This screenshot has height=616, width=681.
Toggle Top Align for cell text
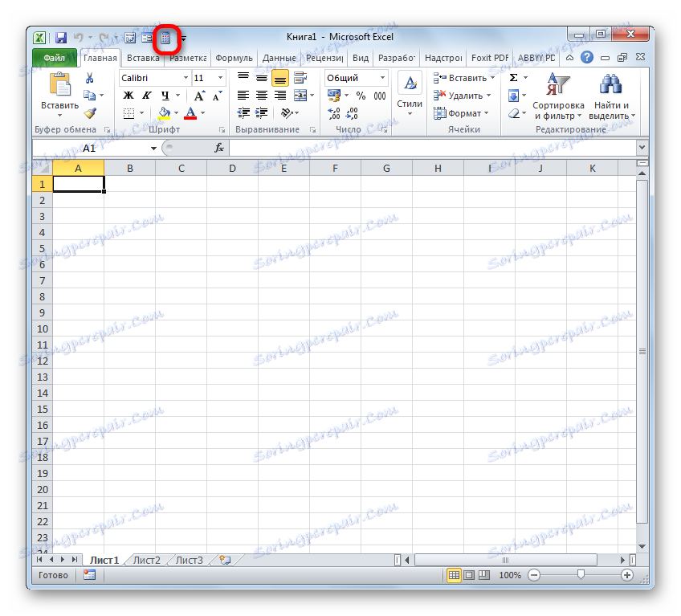coord(243,78)
